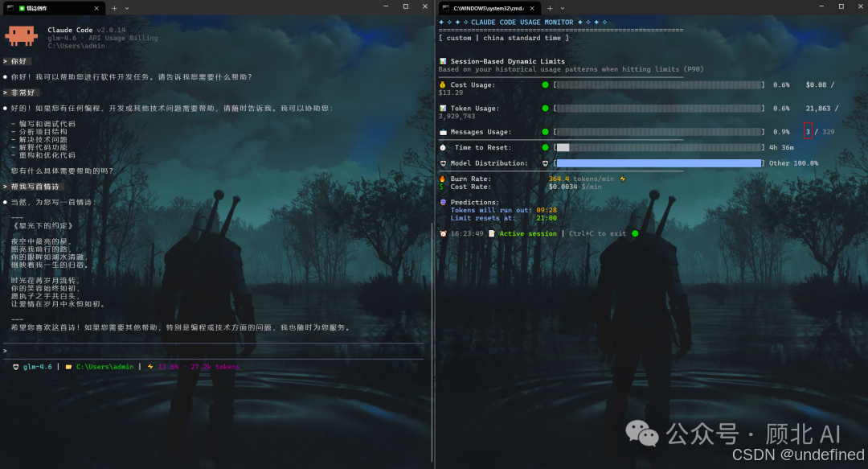Click the '重构和优化代码' list item

click(x=43, y=155)
